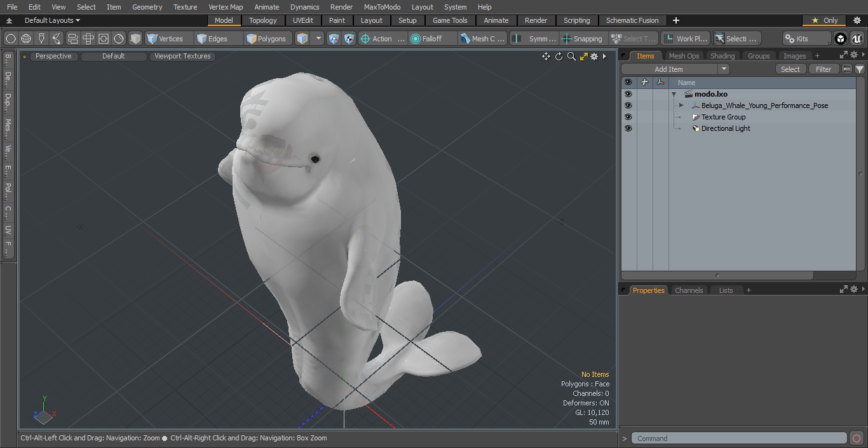Toggle visibility of modo.lxo scene
Screen dimensions: 868x448
(x=628, y=94)
